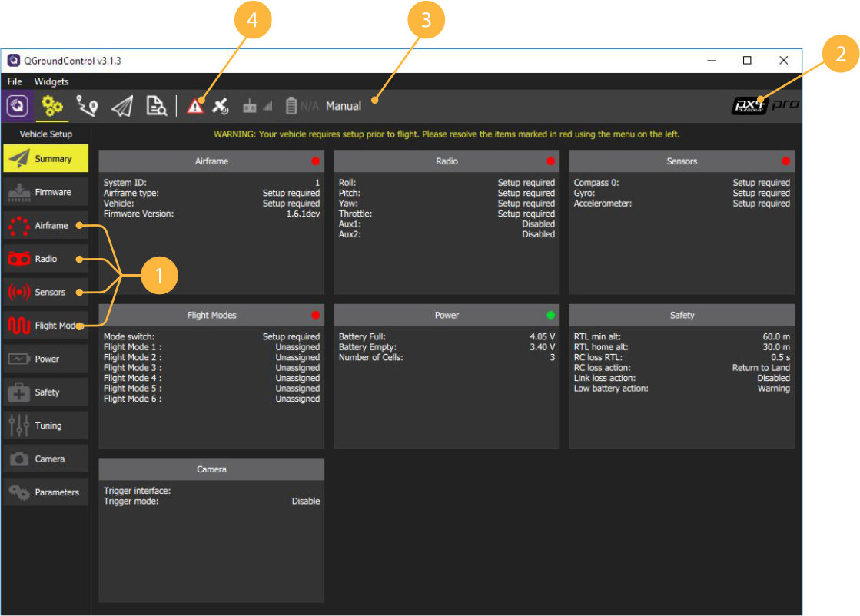Click the red warning triangle icon
This screenshot has width=860, height=616.
pos(194,106)
